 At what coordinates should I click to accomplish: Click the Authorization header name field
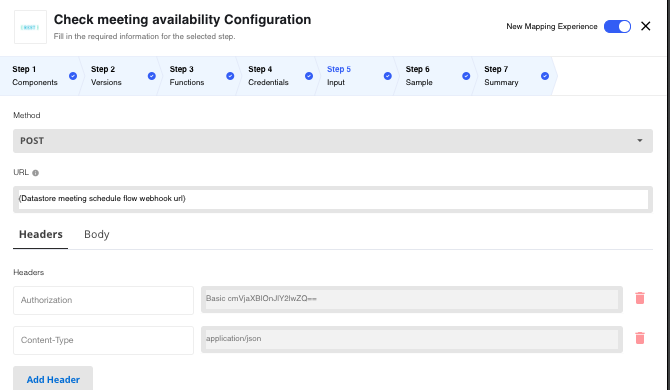pos(103,300)
